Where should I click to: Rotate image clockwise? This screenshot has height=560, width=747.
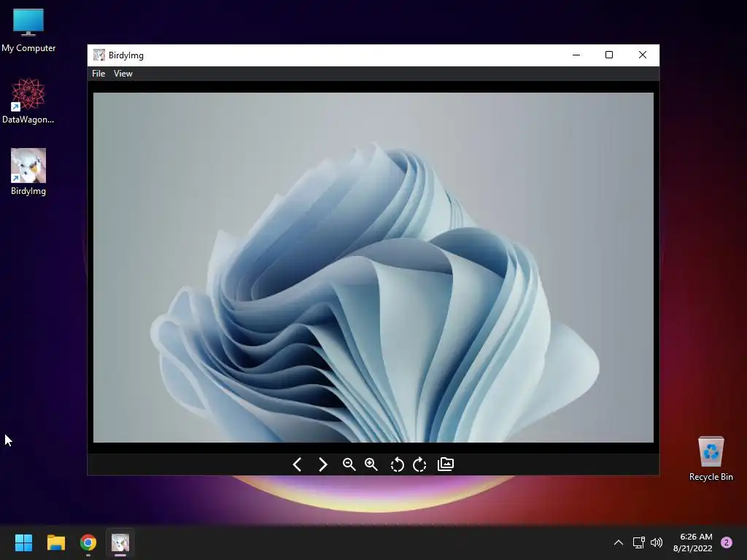click(419, 464)
